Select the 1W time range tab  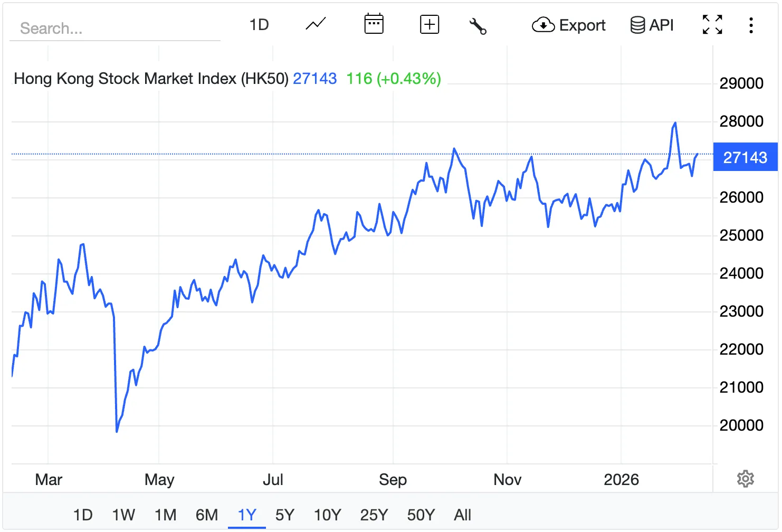click(123, 515)
